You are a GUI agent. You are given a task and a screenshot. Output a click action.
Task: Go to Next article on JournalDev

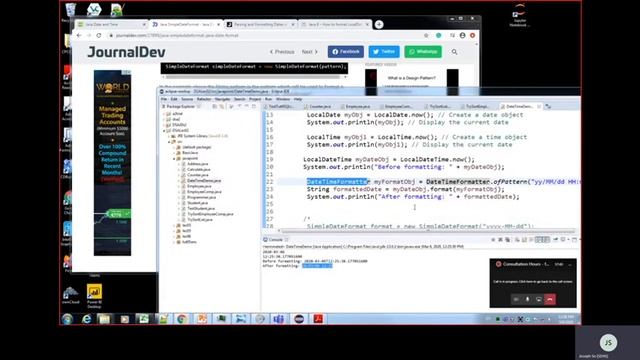pos(310,52)
